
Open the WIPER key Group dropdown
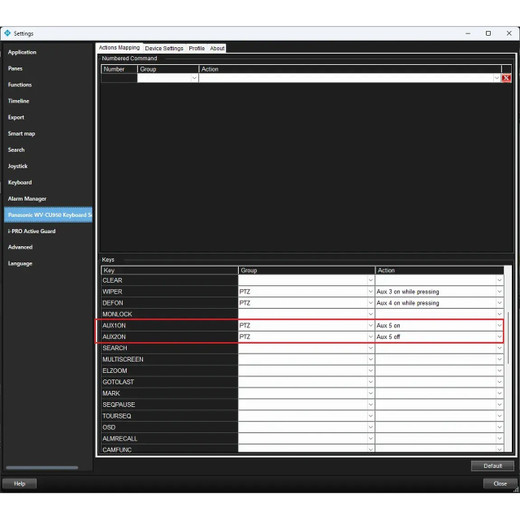coord(306,292)
